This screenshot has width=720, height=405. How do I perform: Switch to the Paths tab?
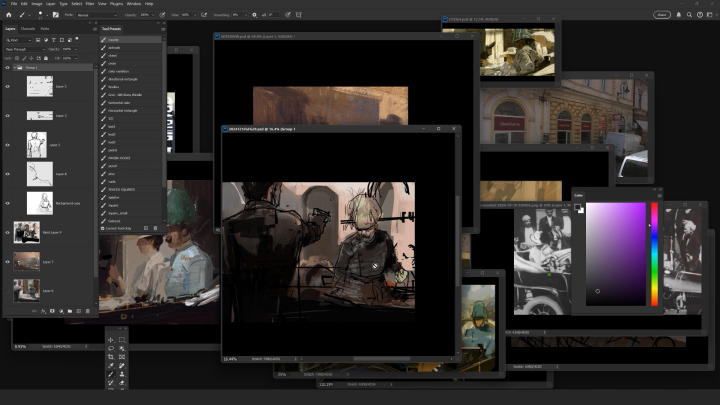coord(45,29)
